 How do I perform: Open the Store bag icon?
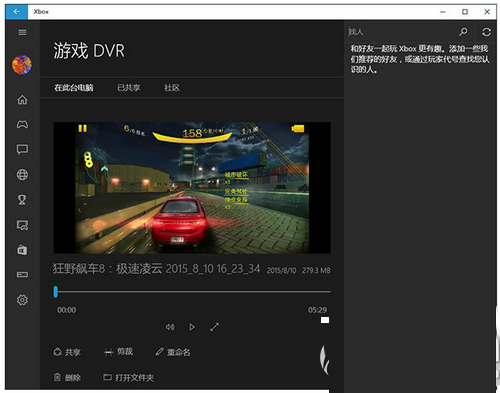pos(22,250)
